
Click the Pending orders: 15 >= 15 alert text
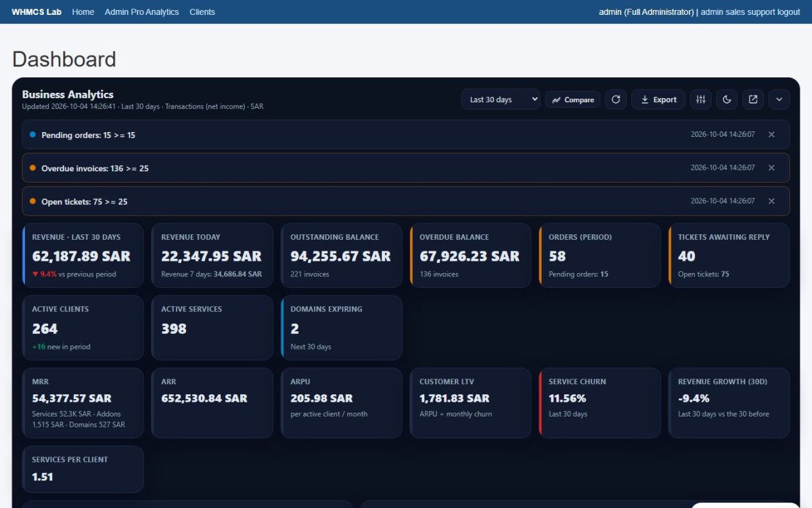[88, 135]
